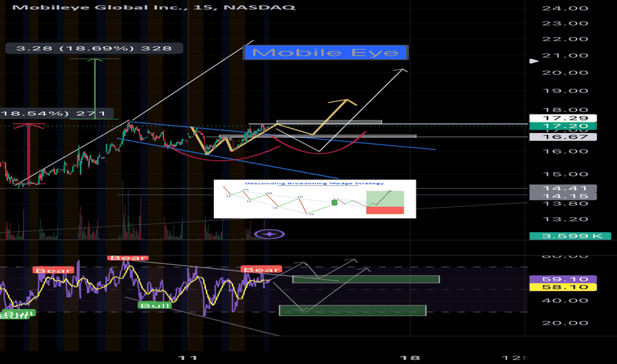Click the 14.15 price level label
This screenshot has width=617, height=364.
click(x=563, y=196)
